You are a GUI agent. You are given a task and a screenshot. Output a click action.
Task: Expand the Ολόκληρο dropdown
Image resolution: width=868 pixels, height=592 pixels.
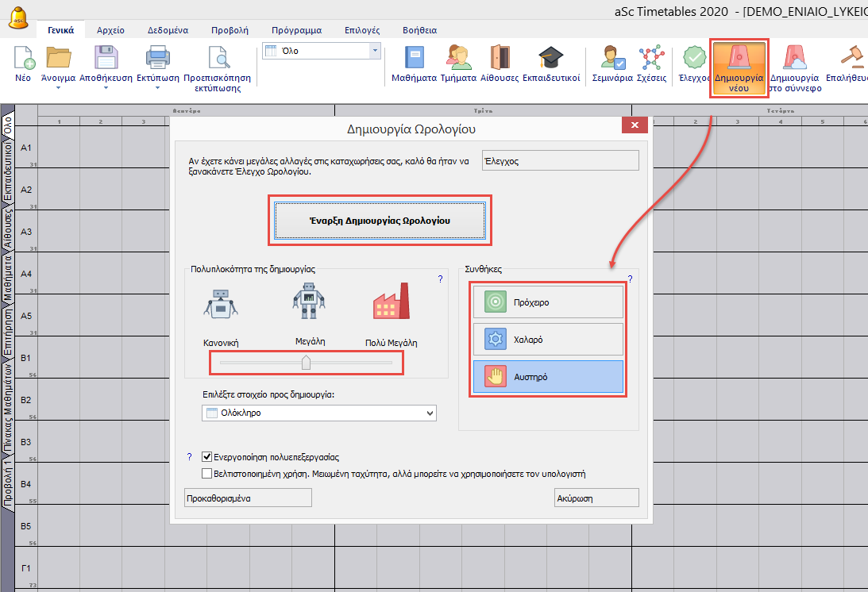click(430, 413)
